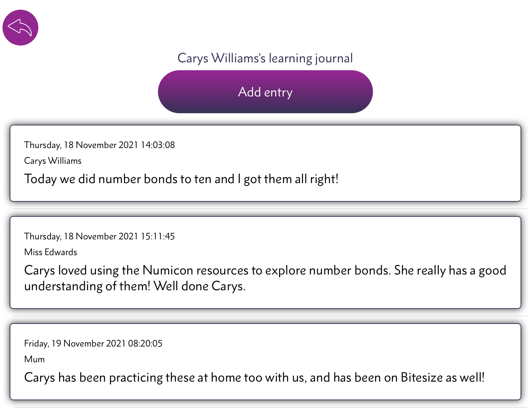The width and height of the screenshot is (532, 416).
Task: Click the 15:11:45 entry timestamp
Action: (x=100, y=236)
